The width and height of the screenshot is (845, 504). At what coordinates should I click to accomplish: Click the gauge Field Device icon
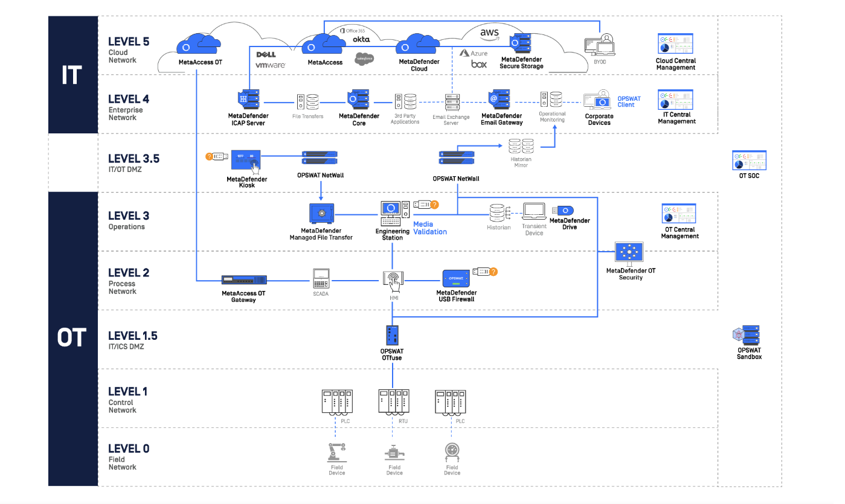click(x=451, y=452)
